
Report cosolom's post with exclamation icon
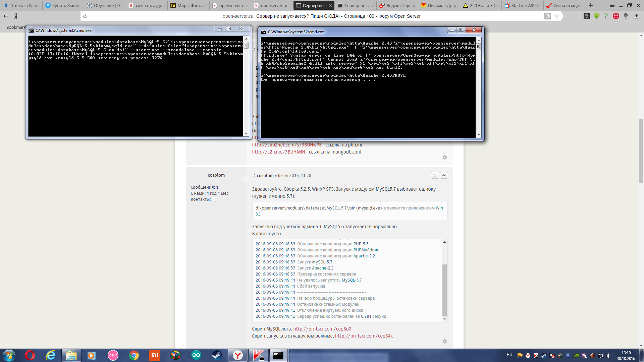[x=435, y=175]
